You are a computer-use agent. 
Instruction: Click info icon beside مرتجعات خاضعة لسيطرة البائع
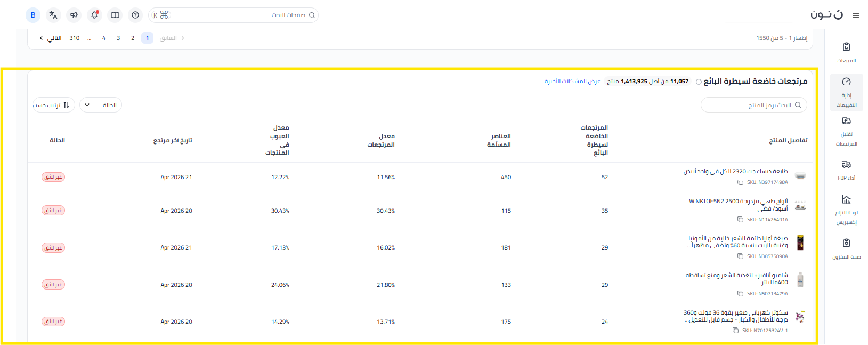point(699,82)
